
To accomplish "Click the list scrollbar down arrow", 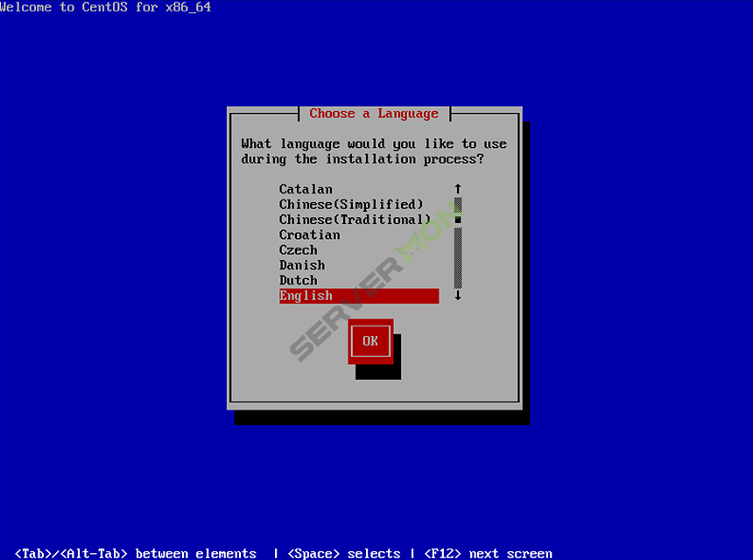I will point(458,295).
